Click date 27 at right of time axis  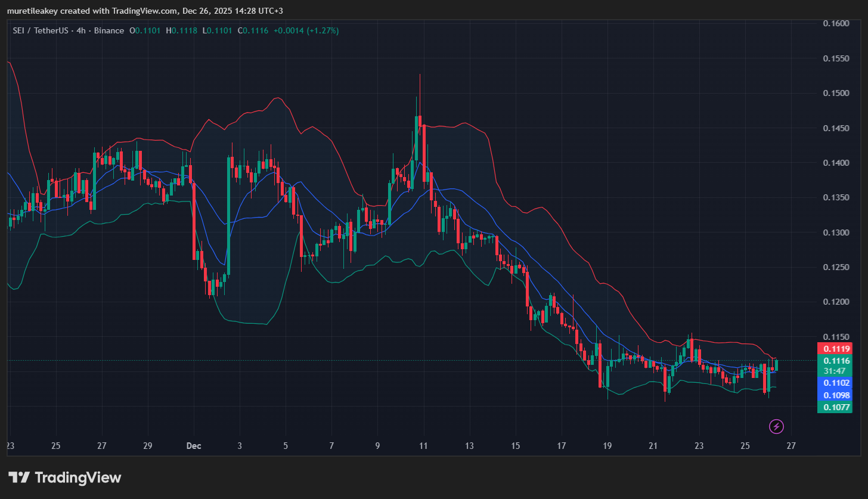point(791,446)
